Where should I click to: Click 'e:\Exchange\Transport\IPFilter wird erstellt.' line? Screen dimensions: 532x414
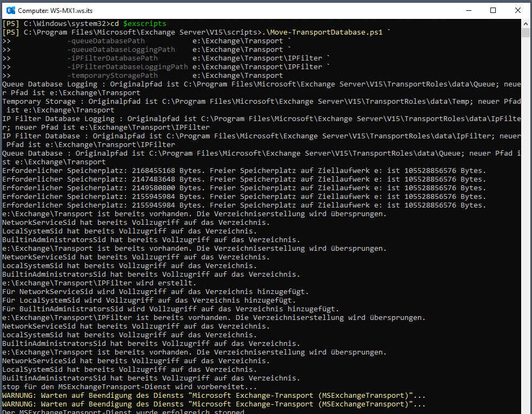99,283
